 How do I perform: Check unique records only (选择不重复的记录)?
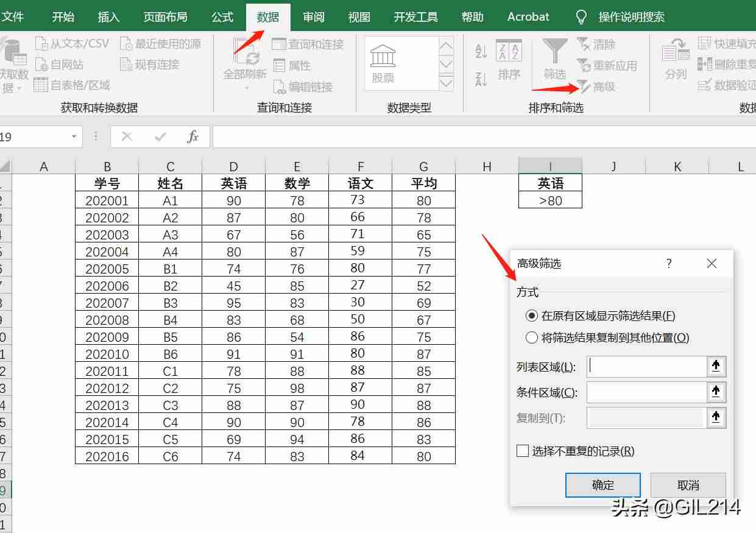(x=523, y=451)
